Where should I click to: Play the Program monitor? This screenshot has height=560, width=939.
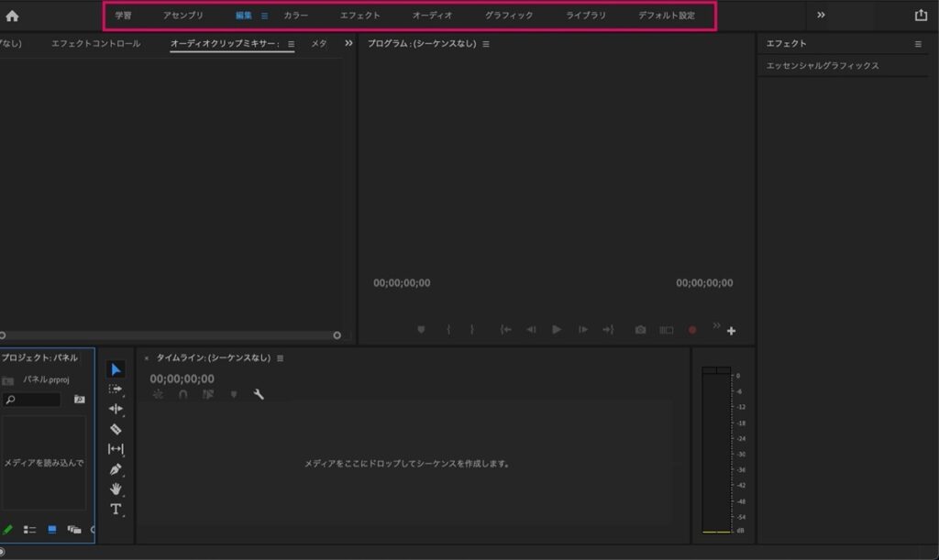coord(557,330)
